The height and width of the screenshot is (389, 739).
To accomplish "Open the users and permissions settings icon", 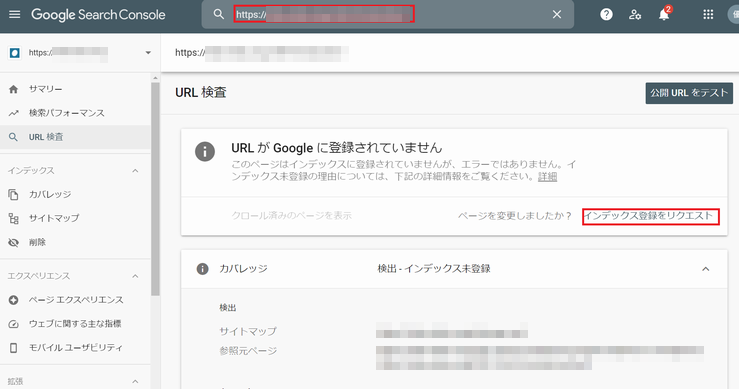I will pyautogui.click(x=635, y=15).
